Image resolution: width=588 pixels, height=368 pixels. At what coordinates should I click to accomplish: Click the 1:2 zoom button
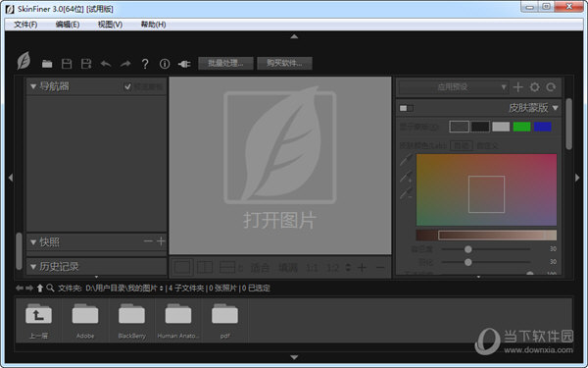[x=332, y=268]
